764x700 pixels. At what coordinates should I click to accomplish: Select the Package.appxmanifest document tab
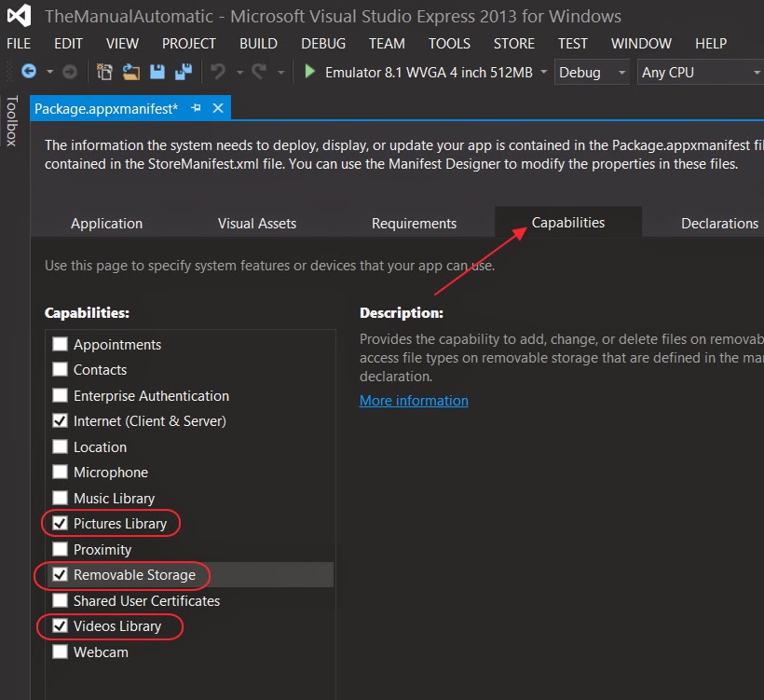tap(106, 108)
